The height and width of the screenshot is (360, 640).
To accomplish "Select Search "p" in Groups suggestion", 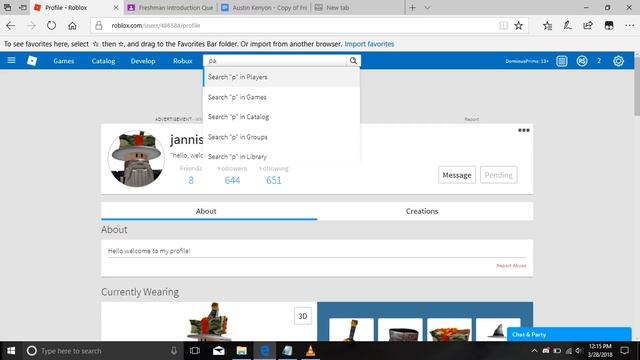I will click(281, 137).
